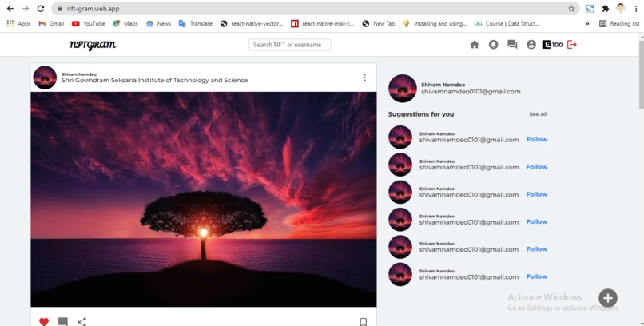Open the YouTube bookmark
Image resolution: width=644 pixels, height=326 pixels.
point(89,23)
